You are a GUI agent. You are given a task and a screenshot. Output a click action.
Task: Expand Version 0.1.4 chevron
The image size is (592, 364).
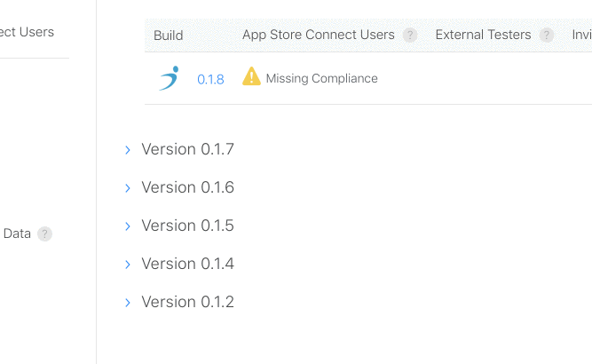tap(128, 265)
